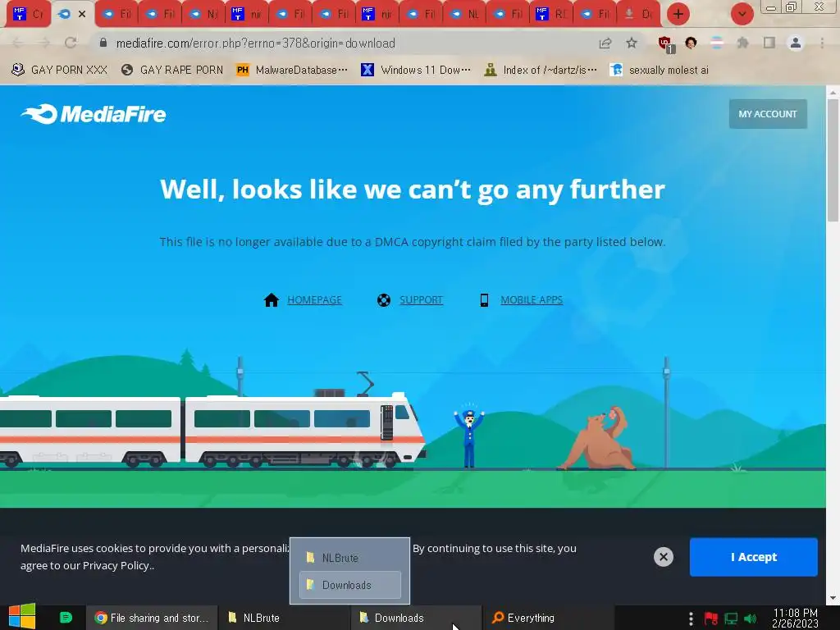Click the avatar face extension icon
Viewport: 840px width, 630px height.
(691, 43)
